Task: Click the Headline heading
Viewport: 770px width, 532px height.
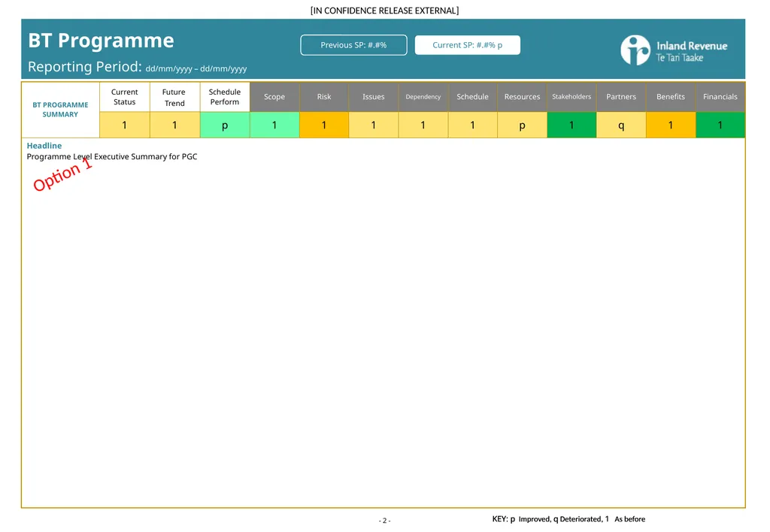Action: (x=44, y=146)
